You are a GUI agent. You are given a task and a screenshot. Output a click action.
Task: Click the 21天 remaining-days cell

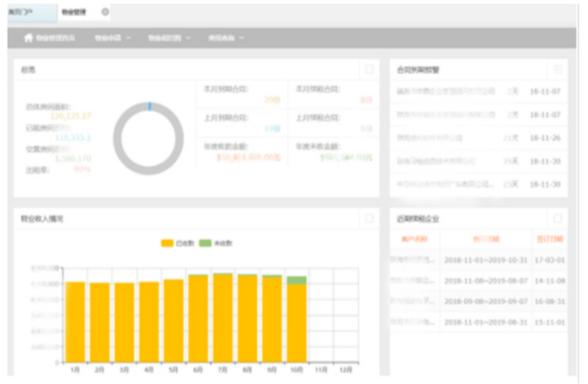coord(510,138)
